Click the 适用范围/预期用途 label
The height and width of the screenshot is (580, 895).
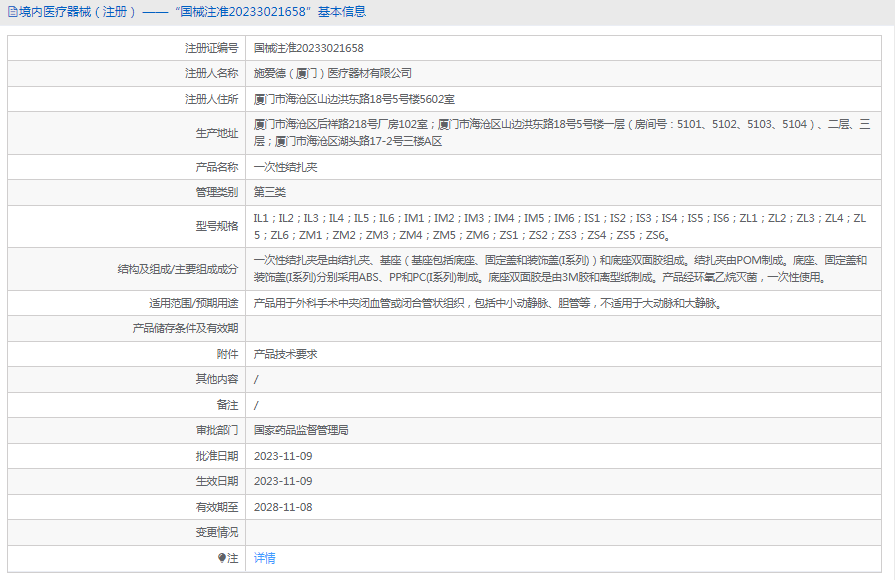click(x=194, y=303)
